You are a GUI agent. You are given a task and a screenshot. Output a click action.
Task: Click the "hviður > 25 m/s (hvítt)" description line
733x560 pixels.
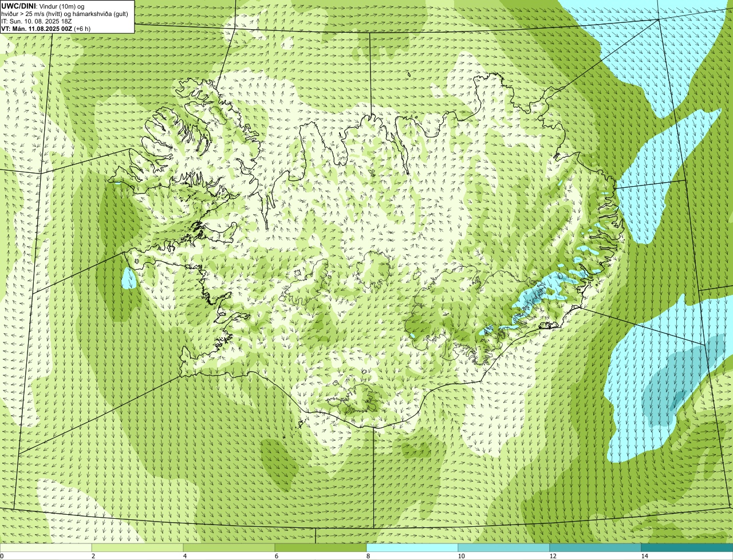pyautogui.click(x=64, y=14)
